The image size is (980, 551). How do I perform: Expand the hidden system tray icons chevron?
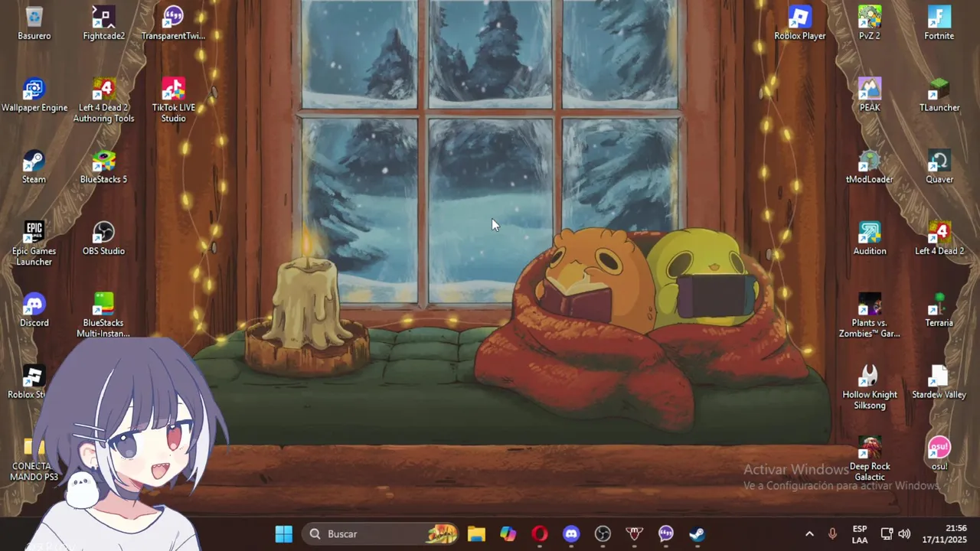[x=809, y=533]
